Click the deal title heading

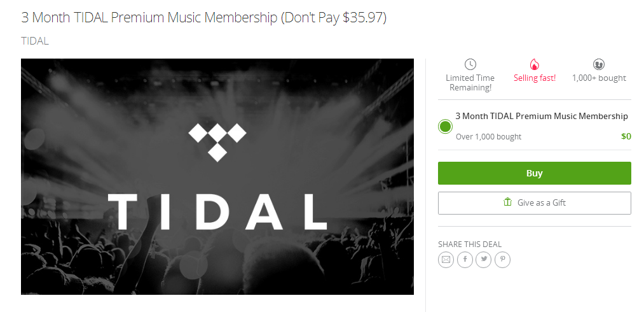pos(203,18)
